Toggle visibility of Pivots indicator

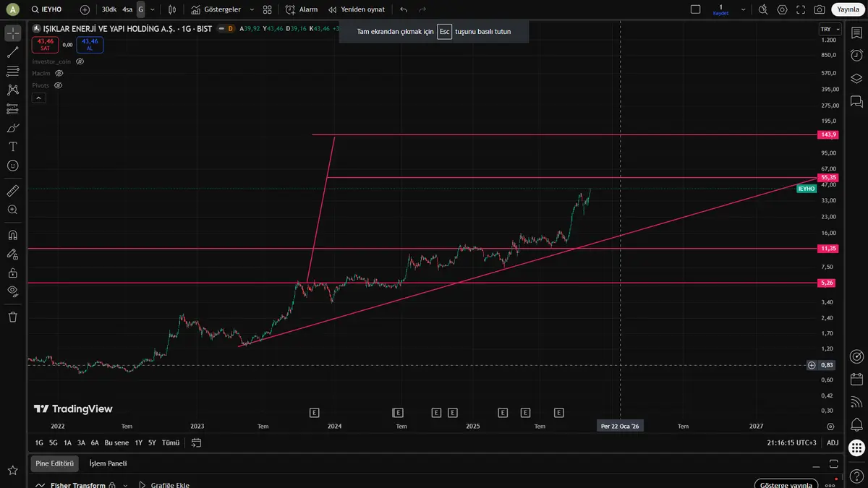point(58,85)
